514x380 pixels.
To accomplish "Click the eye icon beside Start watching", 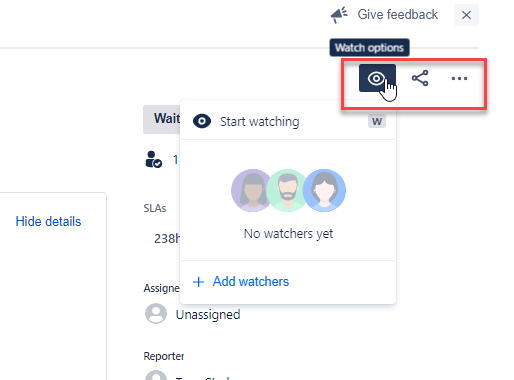I will pyautogui.click(x=202, y=121).
